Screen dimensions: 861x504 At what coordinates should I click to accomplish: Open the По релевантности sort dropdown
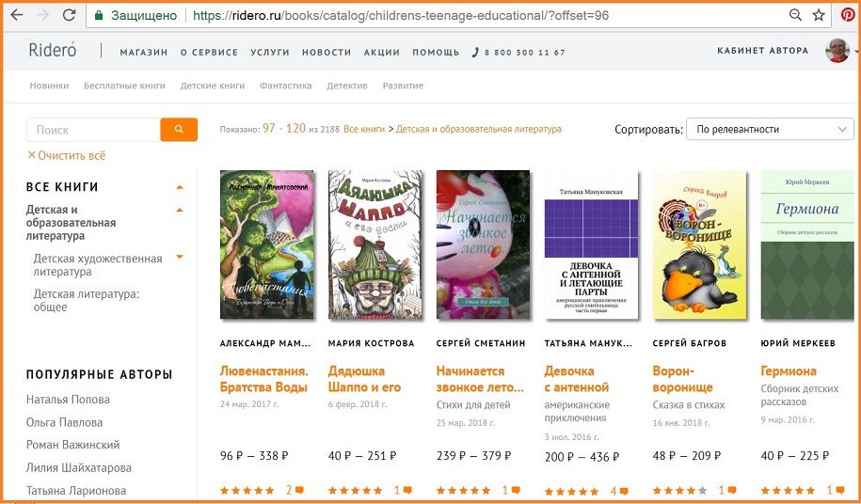tap(770, 130)
